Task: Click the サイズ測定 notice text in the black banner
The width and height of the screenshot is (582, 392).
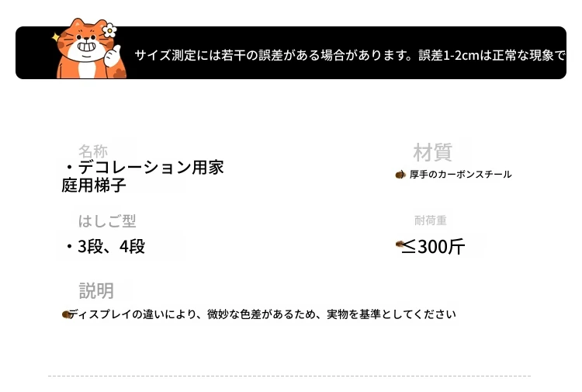Action: (349, 56)
